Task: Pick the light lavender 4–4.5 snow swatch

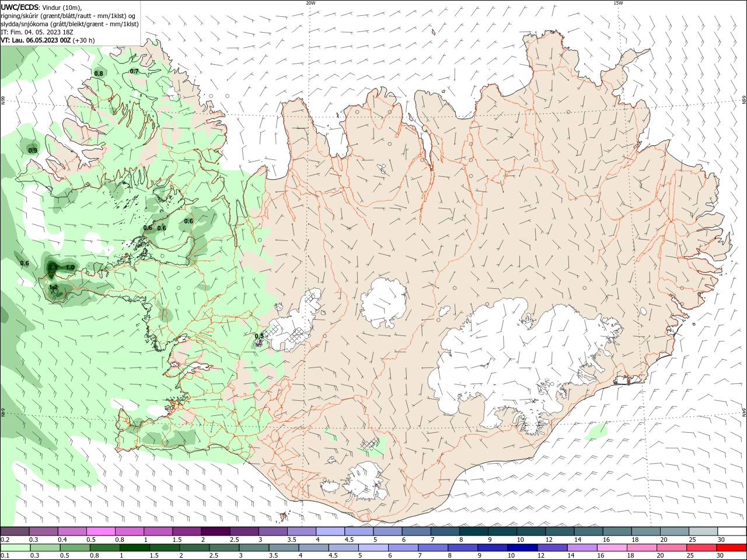Action: click(330, 531)
